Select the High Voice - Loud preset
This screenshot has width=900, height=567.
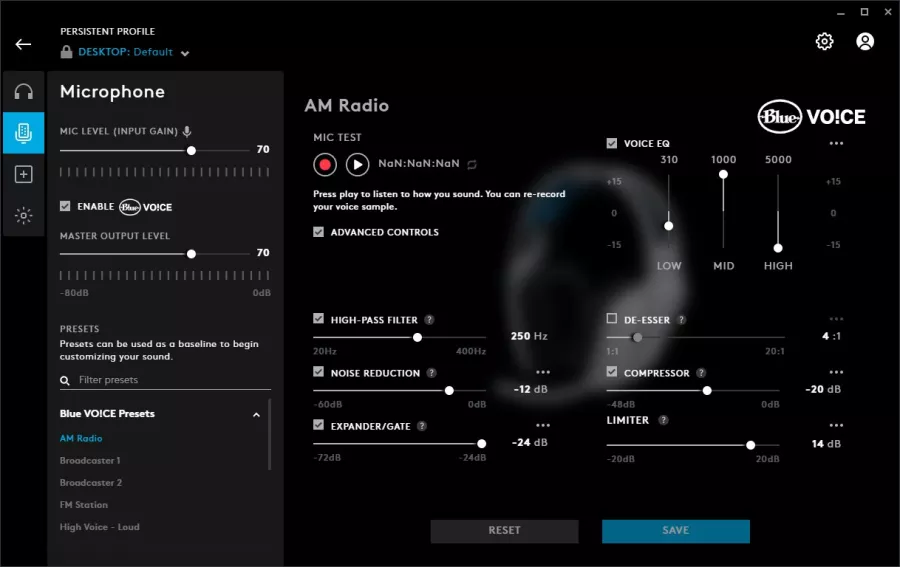pos(99,527)
